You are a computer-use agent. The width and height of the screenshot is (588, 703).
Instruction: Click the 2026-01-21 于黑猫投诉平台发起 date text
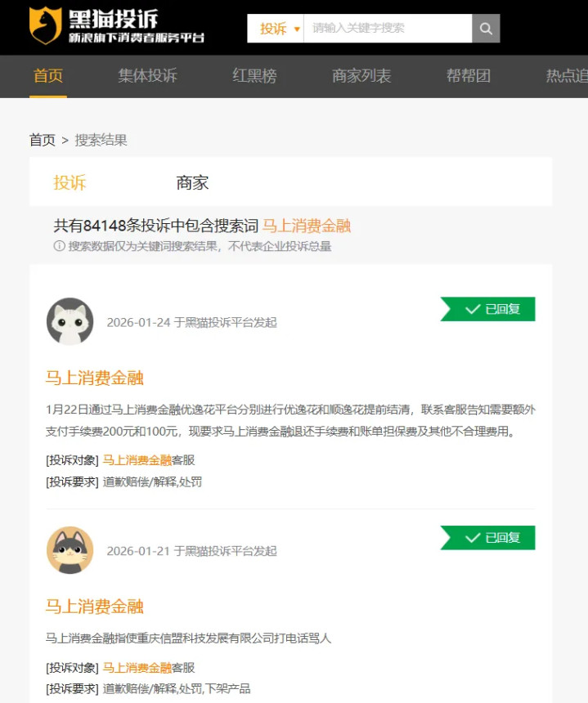point(191,551)
